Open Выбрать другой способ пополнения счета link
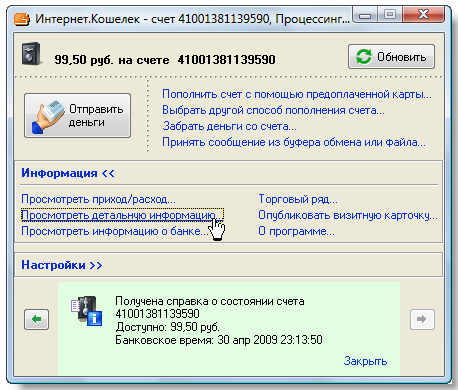 click(x=273, y=110)
